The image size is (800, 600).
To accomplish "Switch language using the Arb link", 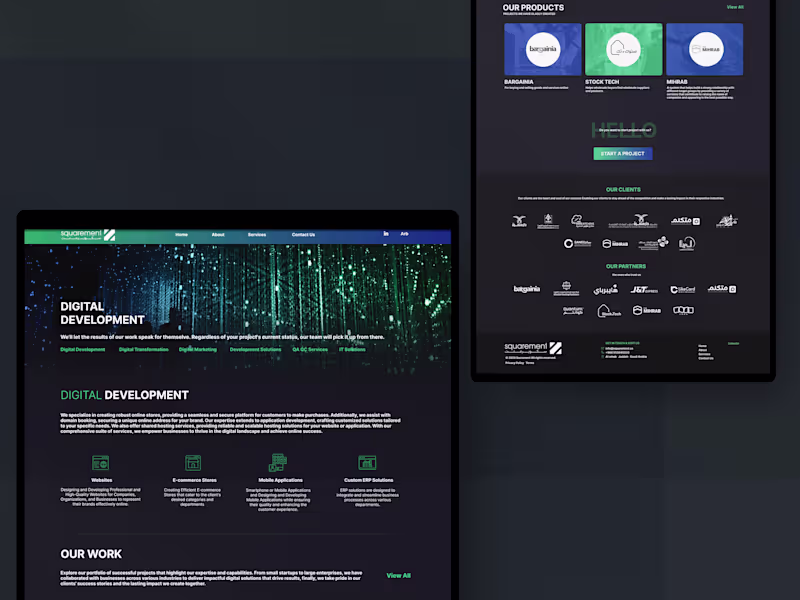I will coord(404,234).
